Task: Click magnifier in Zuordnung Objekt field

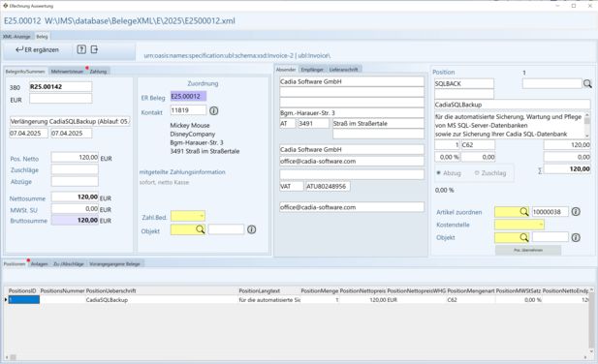Action: point(200,229)
